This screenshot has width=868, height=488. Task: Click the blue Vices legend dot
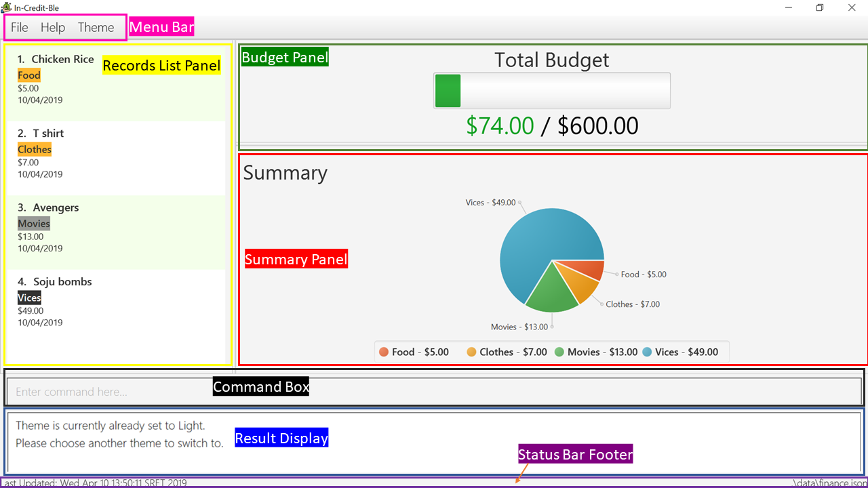647,352
